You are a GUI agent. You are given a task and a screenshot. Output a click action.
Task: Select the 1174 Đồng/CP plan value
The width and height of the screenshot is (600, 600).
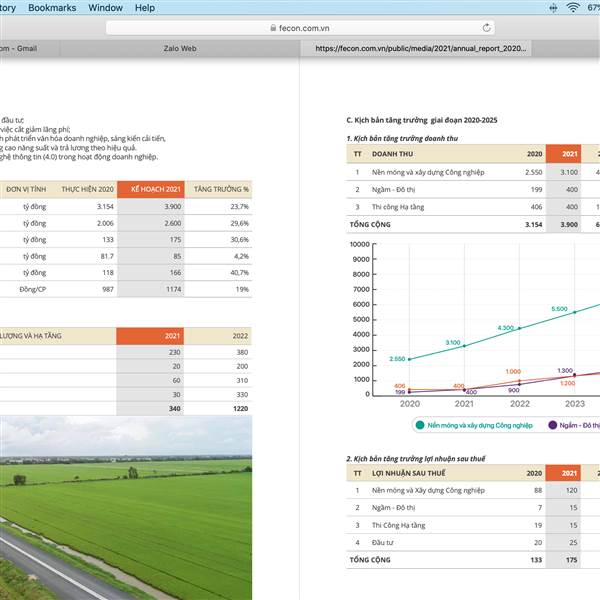coord(173,289)
